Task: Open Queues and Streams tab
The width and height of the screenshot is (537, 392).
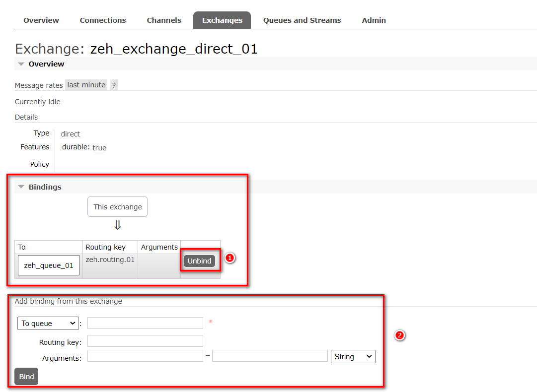Action: pyautogui.click(x=302, y=20)
